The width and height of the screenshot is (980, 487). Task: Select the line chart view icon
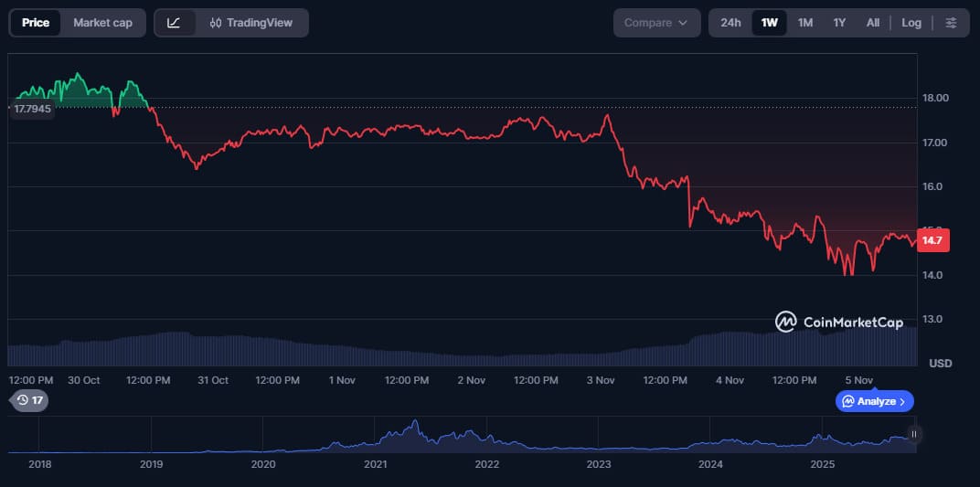175,23
